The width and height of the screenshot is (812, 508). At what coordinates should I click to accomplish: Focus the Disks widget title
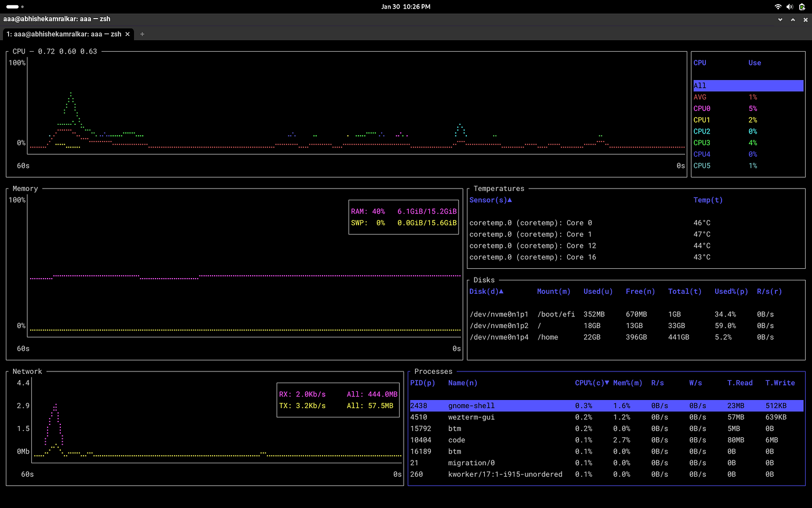[x=484, y=280]
